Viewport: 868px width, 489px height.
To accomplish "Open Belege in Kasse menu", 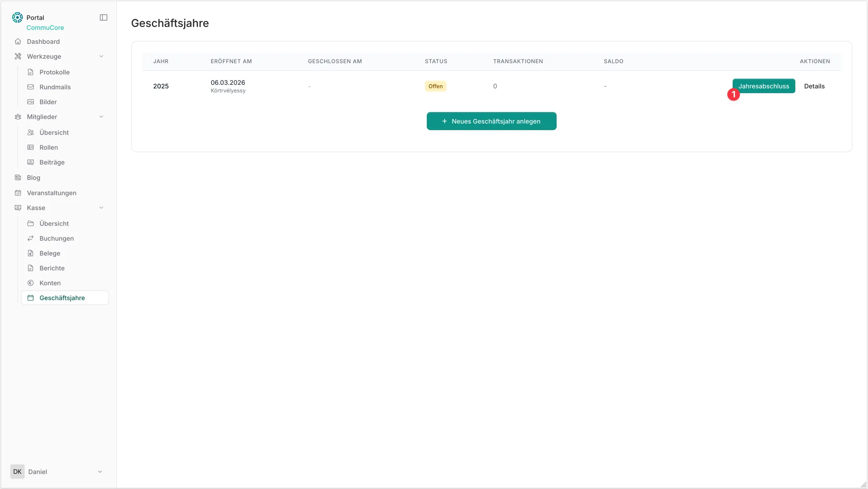I will click(50, 253).
